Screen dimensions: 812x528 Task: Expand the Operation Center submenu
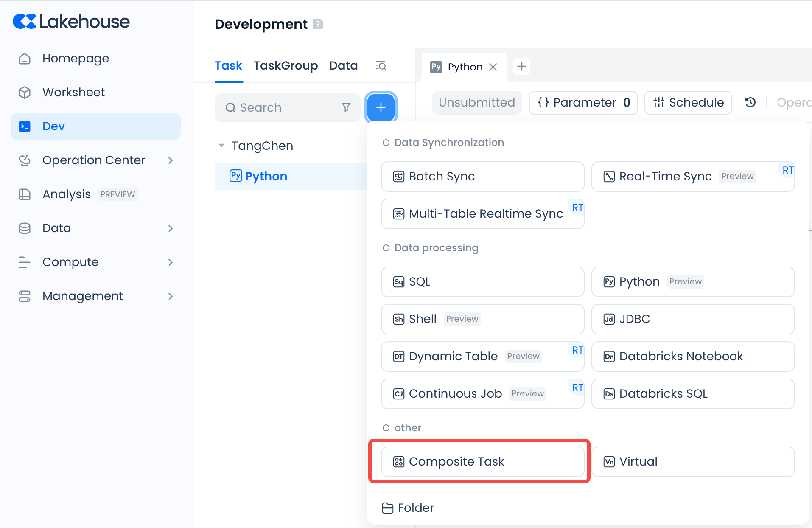pos(170,160)
